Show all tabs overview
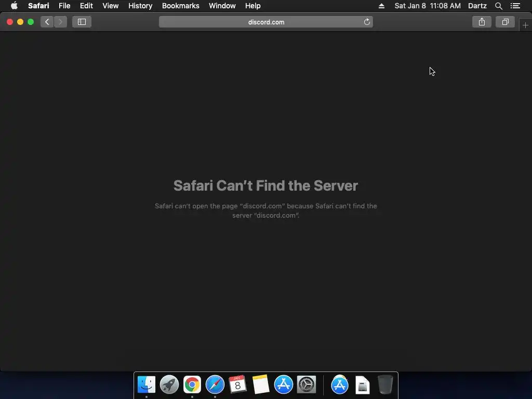Viewport: 532px width, 399px height. (505, 22)
